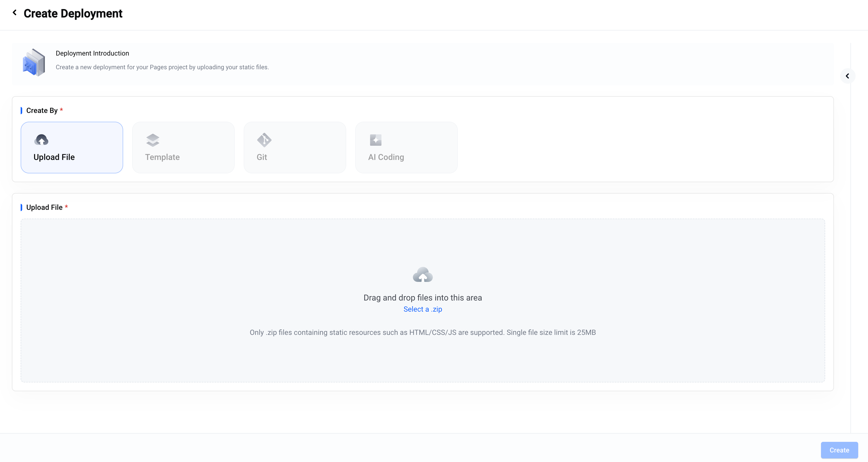
Task: Click the cloud icon in the drop area
Action: [423, 275]
